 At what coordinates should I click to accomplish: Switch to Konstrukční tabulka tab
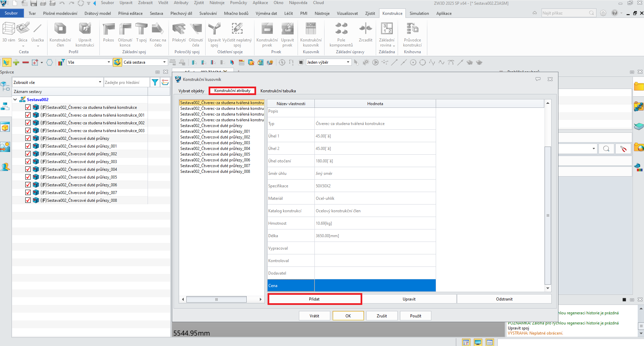278,91
